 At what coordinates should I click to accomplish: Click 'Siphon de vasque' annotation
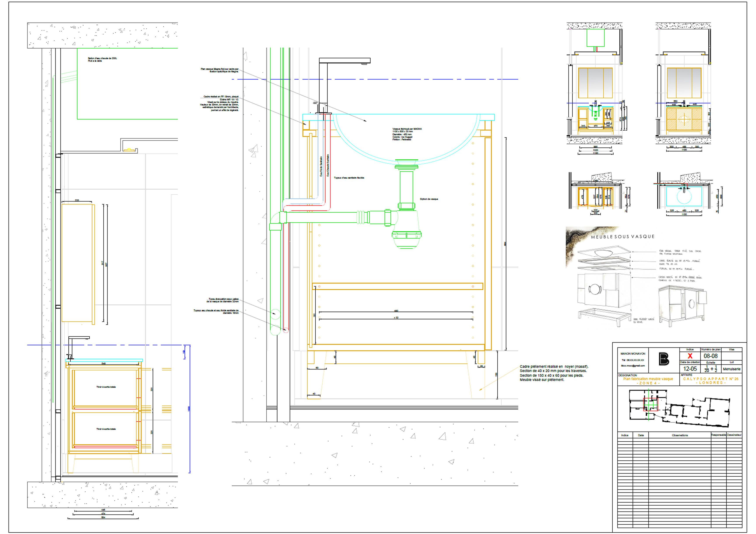(429, 199)
